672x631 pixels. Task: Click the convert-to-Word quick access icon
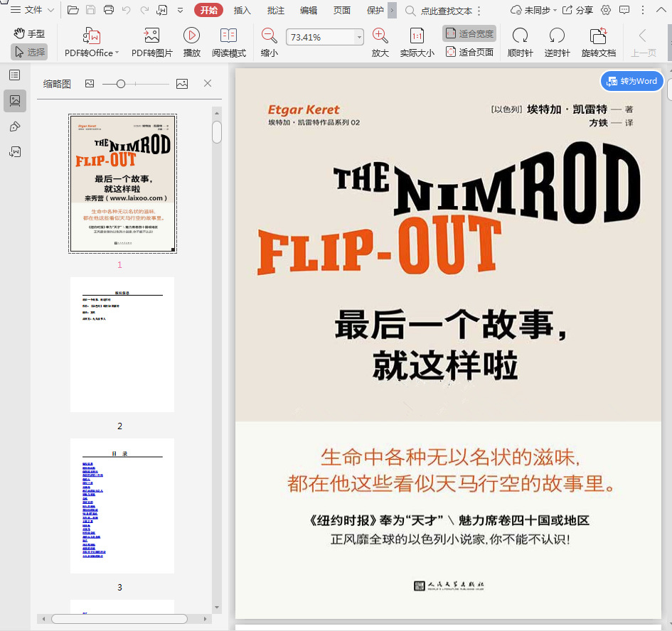coord(162,10)
